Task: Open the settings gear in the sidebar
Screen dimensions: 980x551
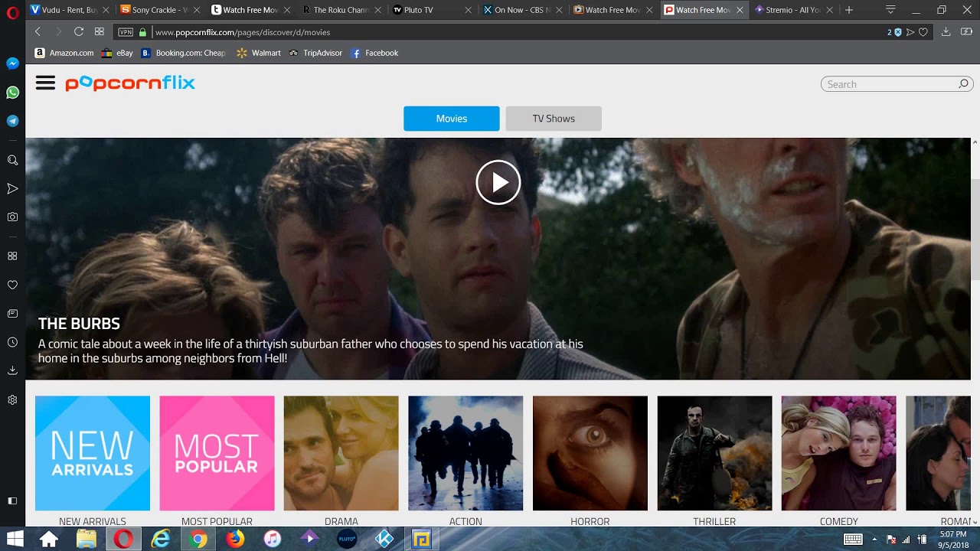Action: (12, 399)
